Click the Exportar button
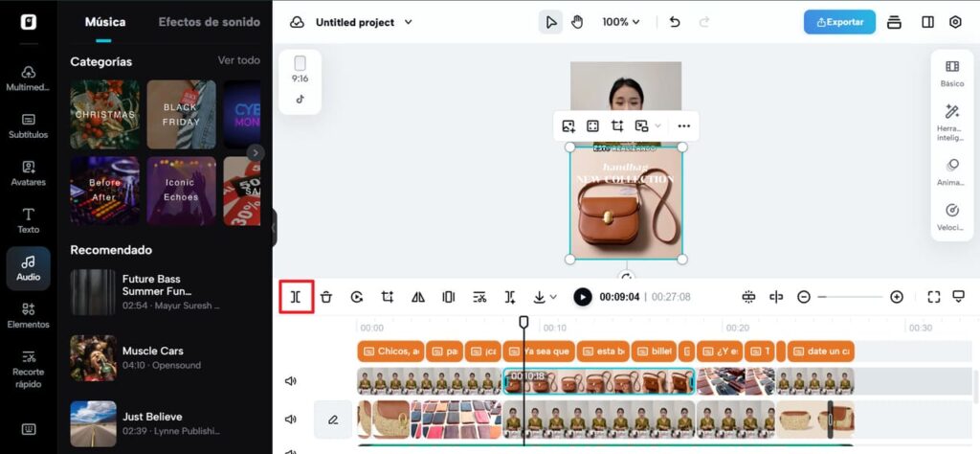The width and height of the screenshot is (980, 454). (839, 22)
